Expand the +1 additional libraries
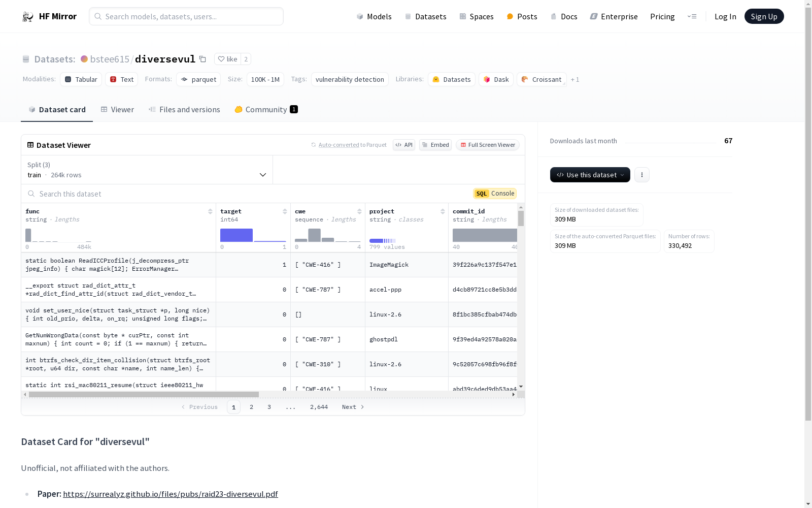812x508 pixels. click(x=575, y=80)
